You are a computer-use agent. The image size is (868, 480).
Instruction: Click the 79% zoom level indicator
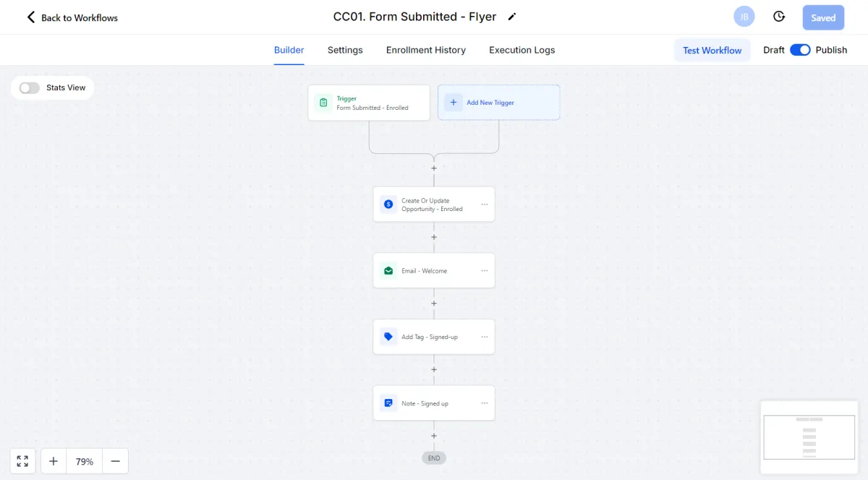click(x=85, y=461)
